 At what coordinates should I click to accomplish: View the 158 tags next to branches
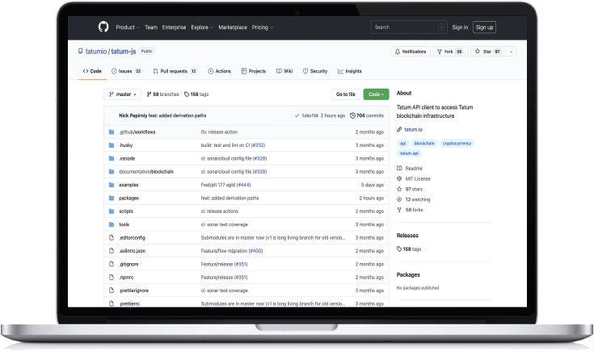[196, 94]
